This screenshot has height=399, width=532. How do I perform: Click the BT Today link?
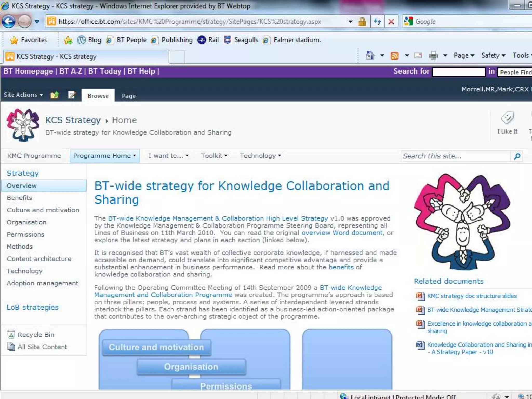[105, 71]
